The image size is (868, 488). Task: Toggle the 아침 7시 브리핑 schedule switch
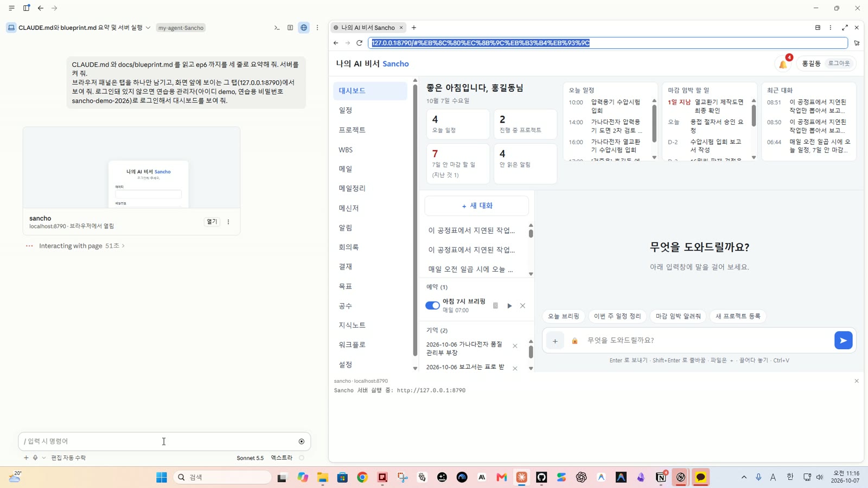click(432, 306)
